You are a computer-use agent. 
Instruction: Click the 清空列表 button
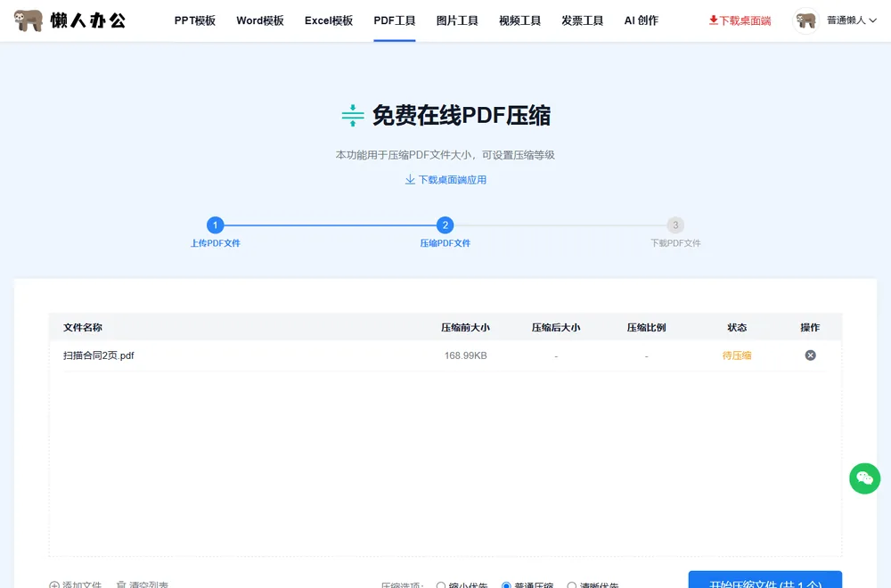pos(142,584)
